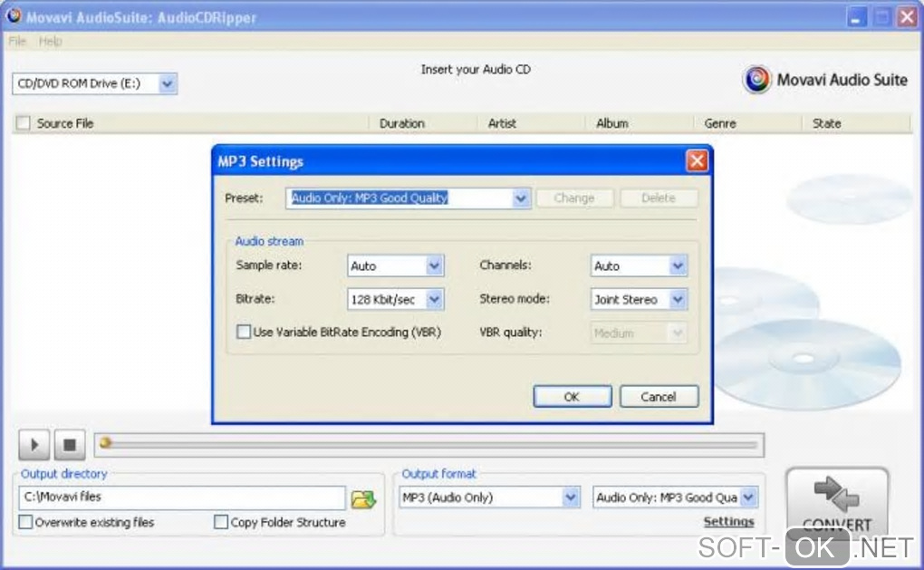Image resolution: width=924 pixels, height=570 pixels.
Task: Click the Change preset button
Action: click(x=574, y=198)
